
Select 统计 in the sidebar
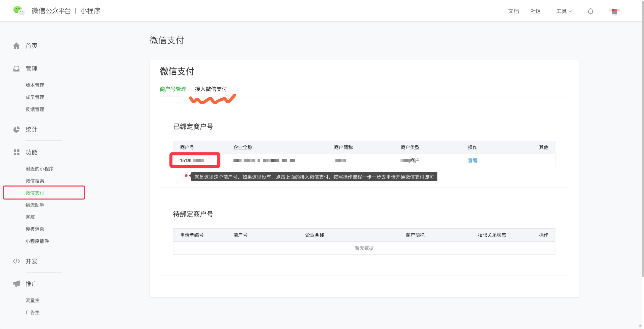(32, 130)
